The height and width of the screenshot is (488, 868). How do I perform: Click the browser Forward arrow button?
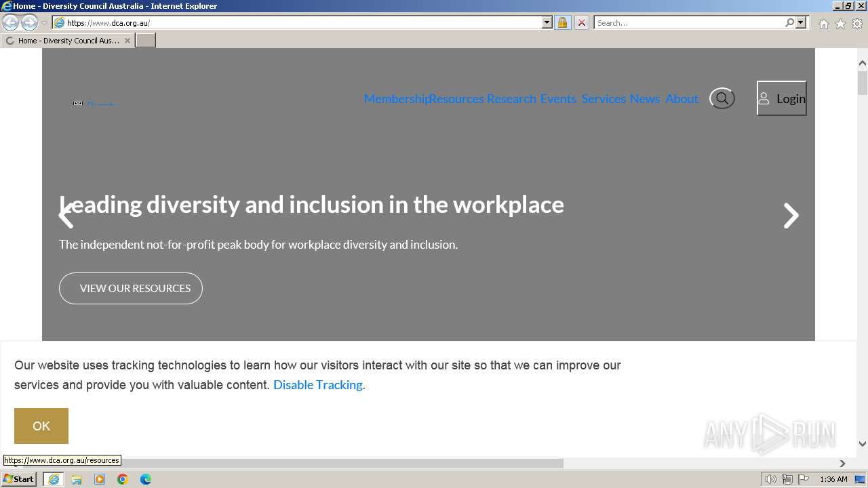pos(29,22)
